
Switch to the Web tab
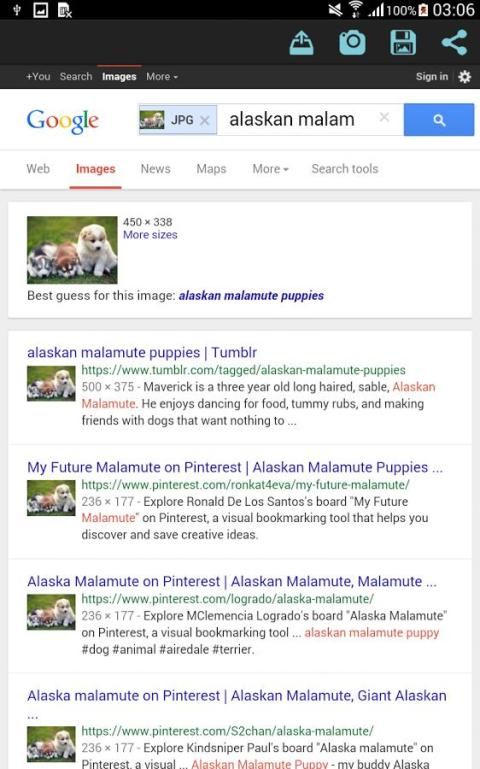(38, 169)
